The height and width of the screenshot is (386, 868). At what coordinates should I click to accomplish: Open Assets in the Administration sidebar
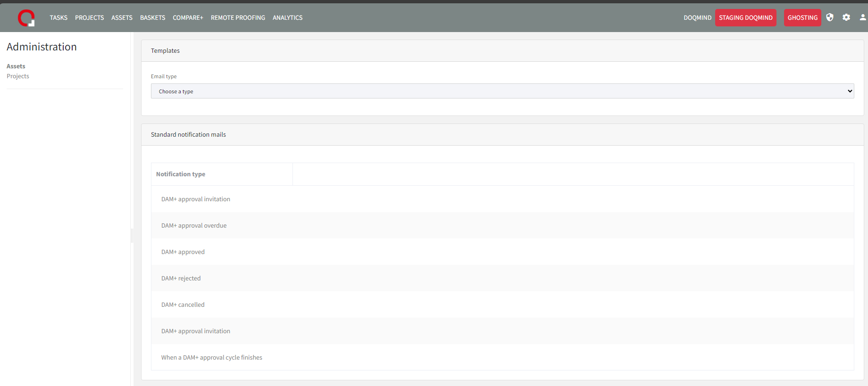coord(16,66)
